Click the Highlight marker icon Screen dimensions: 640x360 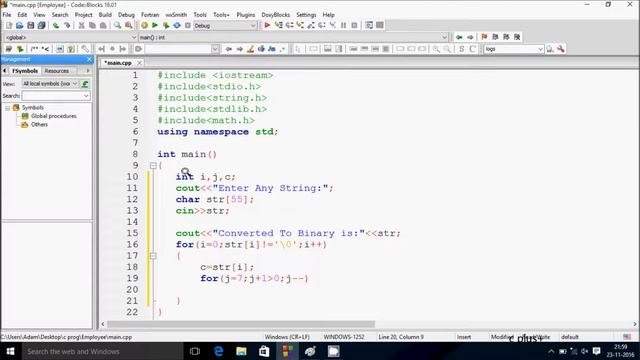click(250, 49)
